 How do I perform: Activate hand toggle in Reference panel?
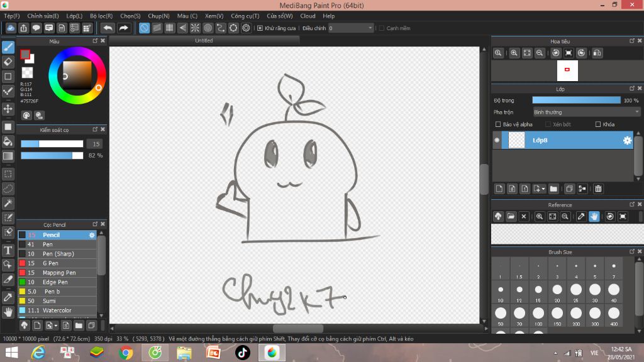[594, 216]
